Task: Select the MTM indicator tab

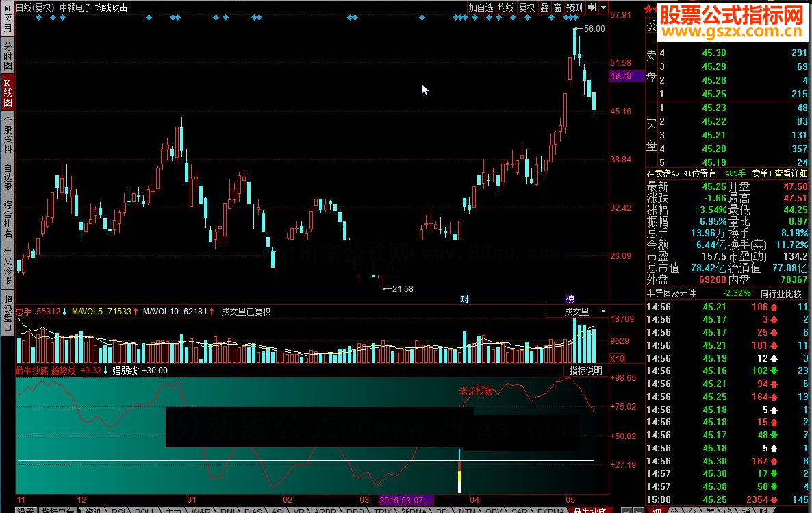Action: tap(467, 510)
